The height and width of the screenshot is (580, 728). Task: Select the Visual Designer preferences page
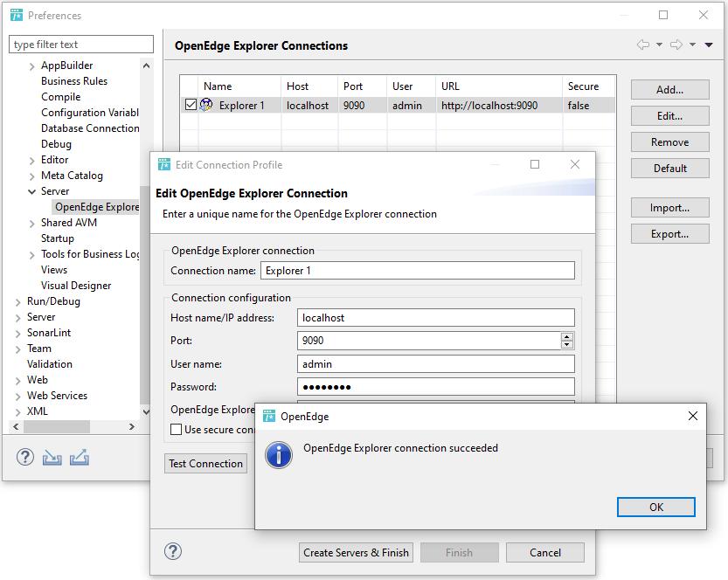76,286
